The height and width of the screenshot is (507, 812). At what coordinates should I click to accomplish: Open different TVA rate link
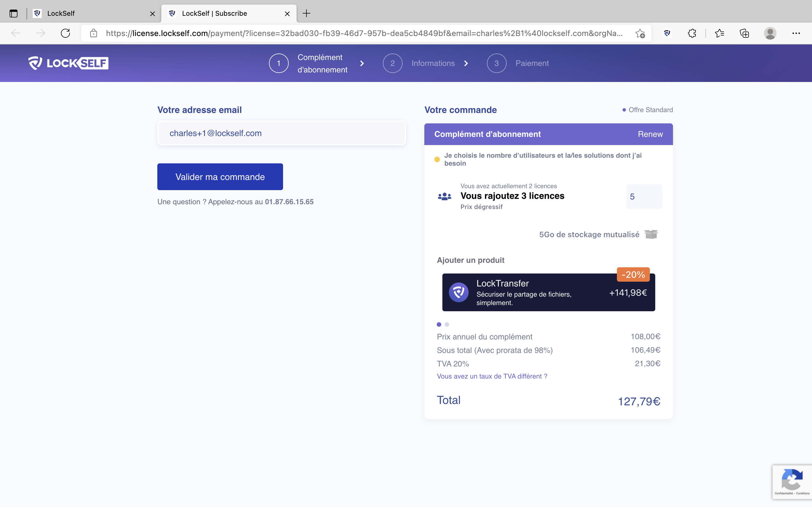(x=492, y=376)
